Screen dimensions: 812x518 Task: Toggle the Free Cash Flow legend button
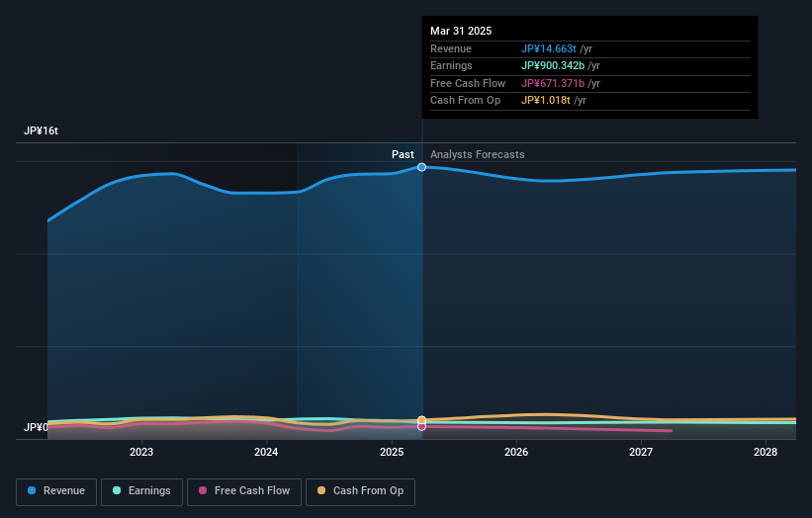click(x=244, y=491)
